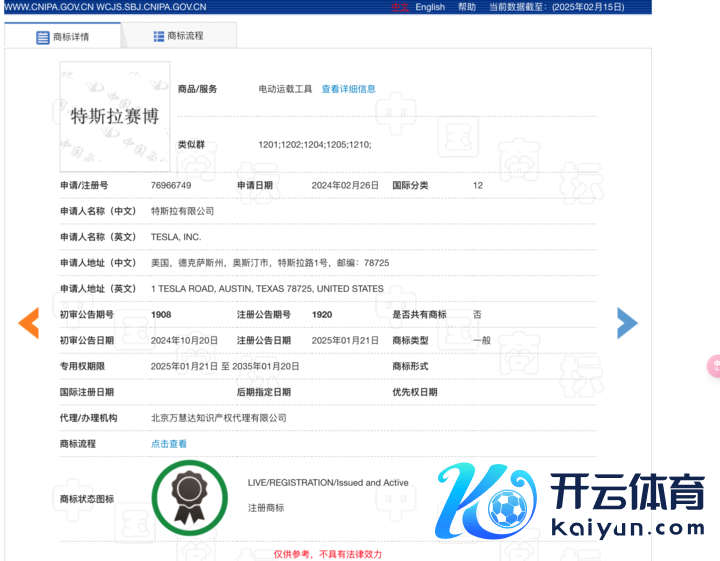Click the 商标流程 tab's list icon

pyautogui.click(x=158, y=36)
